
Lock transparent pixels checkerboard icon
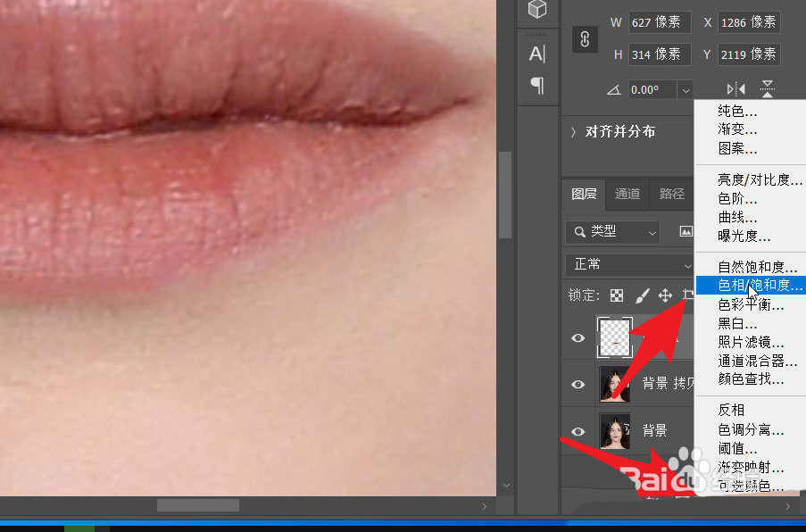(617, 295)
